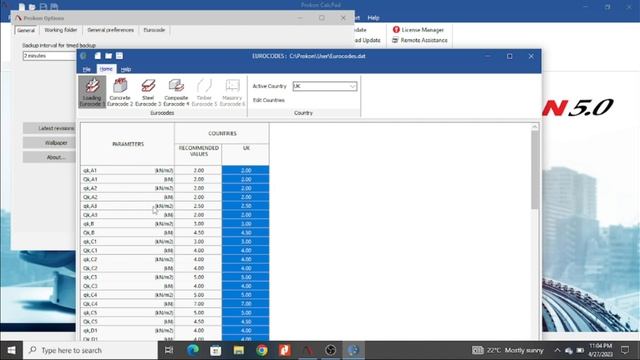Select the Steel Eurocode 3 tool
The image size is (640, 360).
tap(148, 92)
